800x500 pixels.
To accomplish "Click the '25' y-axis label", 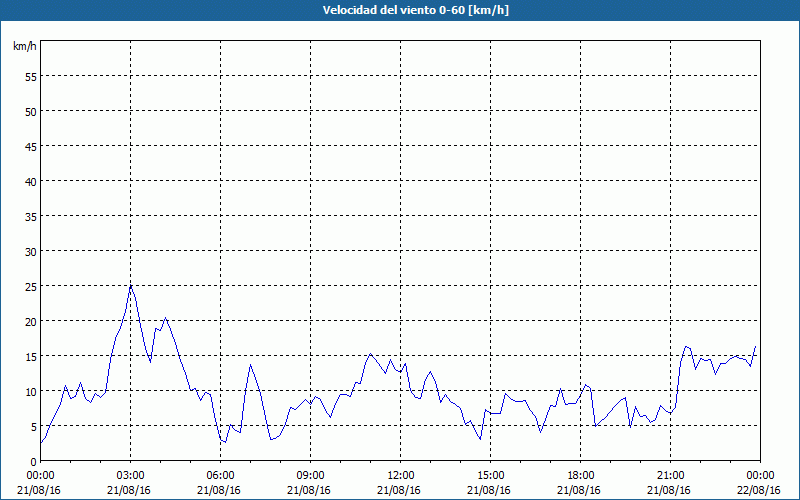I will (31, 287).
